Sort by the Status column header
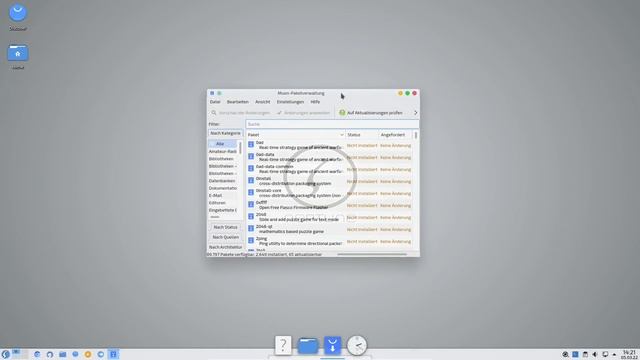 point(362,135)
